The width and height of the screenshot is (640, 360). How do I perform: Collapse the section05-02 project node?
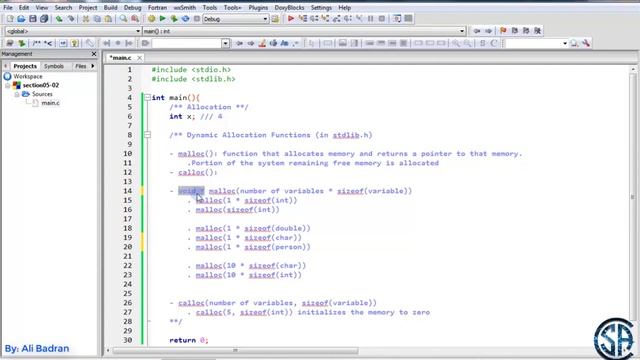[7, 85]
